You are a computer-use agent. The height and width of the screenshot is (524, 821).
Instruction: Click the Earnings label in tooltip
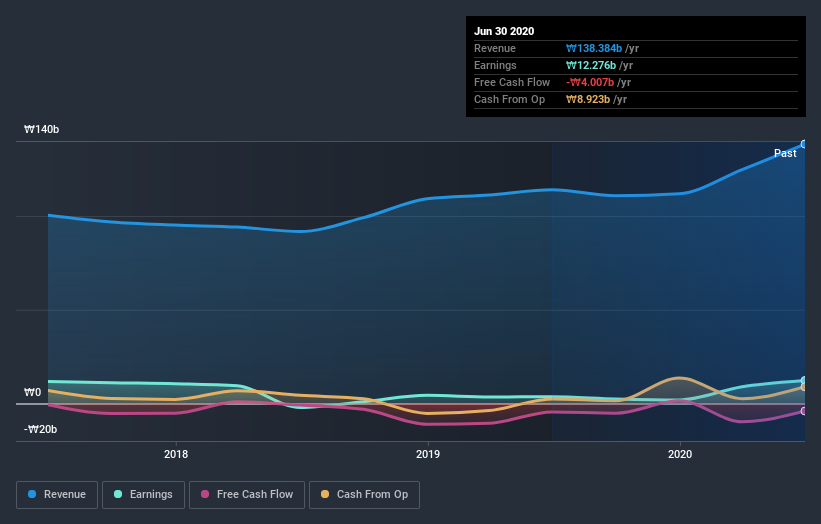[495, 65]
